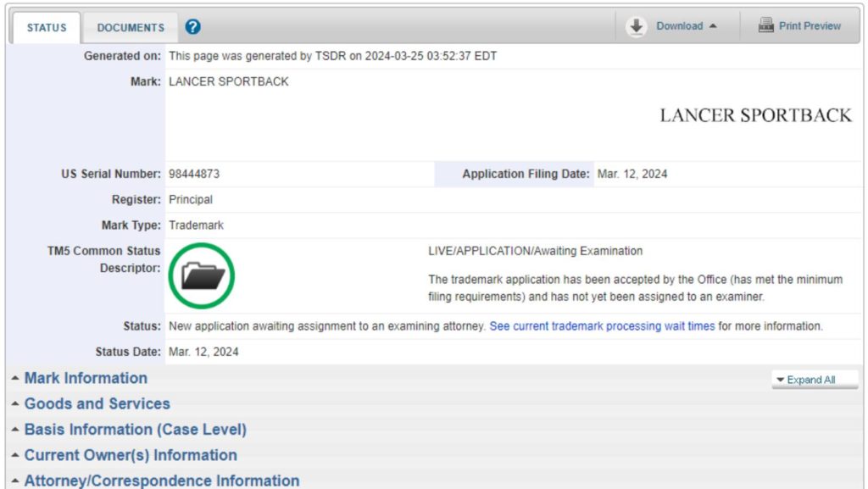The height and width of the screenshot is (489, 868).
Task: Expand Attorney/Correspondence Information section
Action: (162, 481)
